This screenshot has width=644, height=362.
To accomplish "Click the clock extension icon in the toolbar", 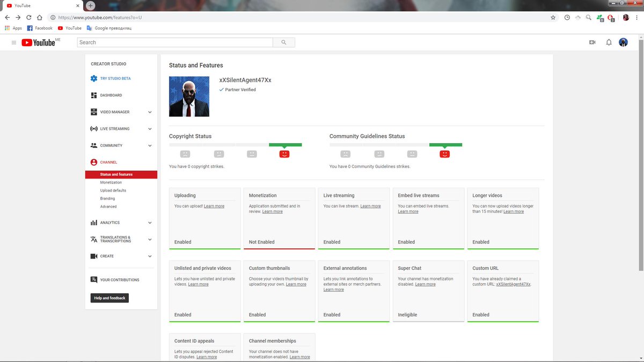I will (x=567, y=17).
